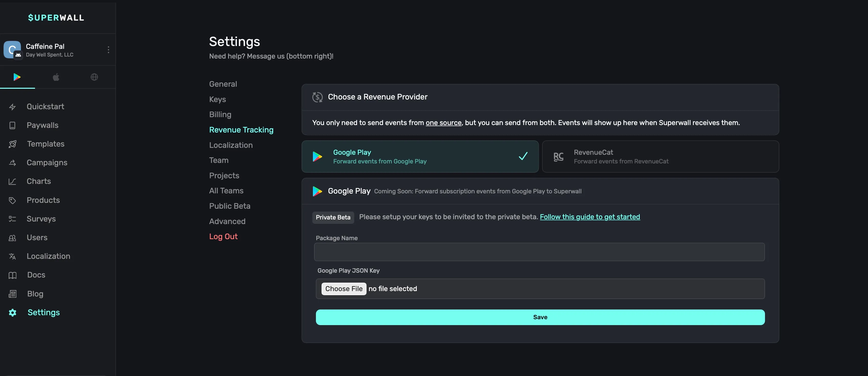
Task: Go to Paywalls in the sidebar
Action: click(x=42, y=125)
